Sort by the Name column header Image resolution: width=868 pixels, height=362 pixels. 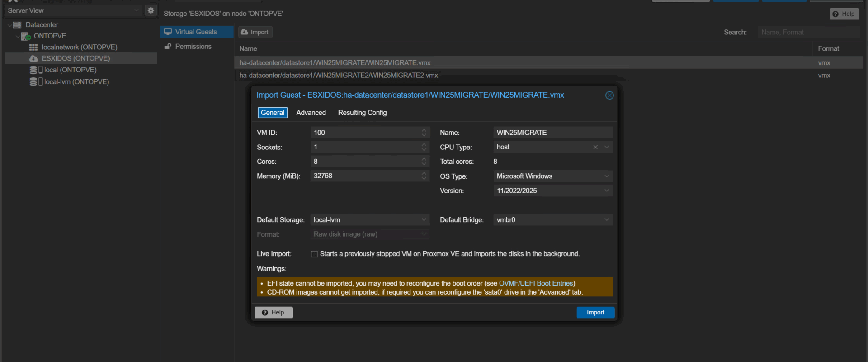248,48
